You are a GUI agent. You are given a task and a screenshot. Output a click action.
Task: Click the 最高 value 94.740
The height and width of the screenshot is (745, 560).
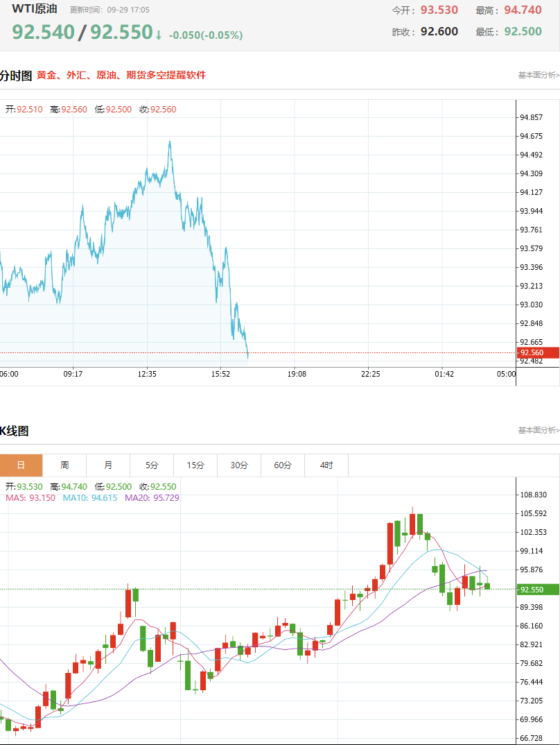click(523, 10)
